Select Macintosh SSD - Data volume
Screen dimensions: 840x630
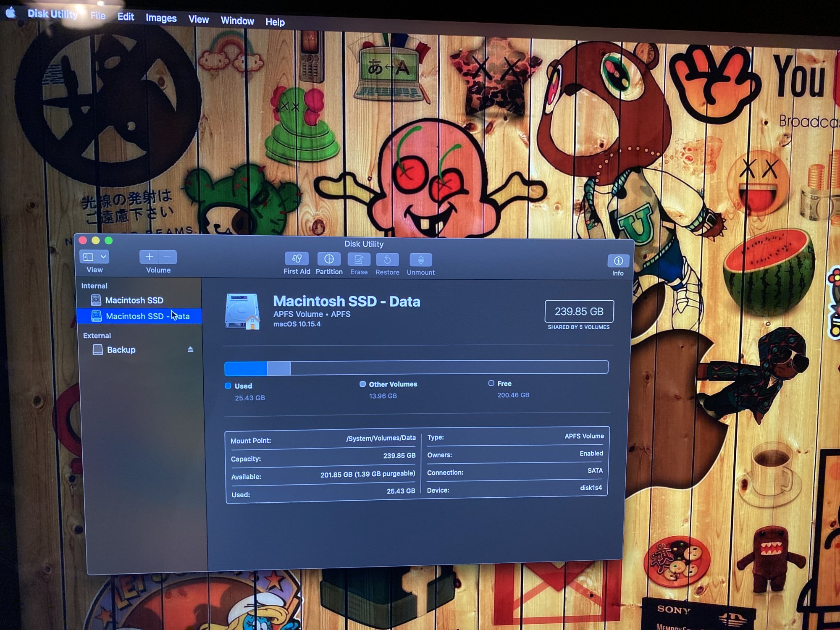(139, 316)
